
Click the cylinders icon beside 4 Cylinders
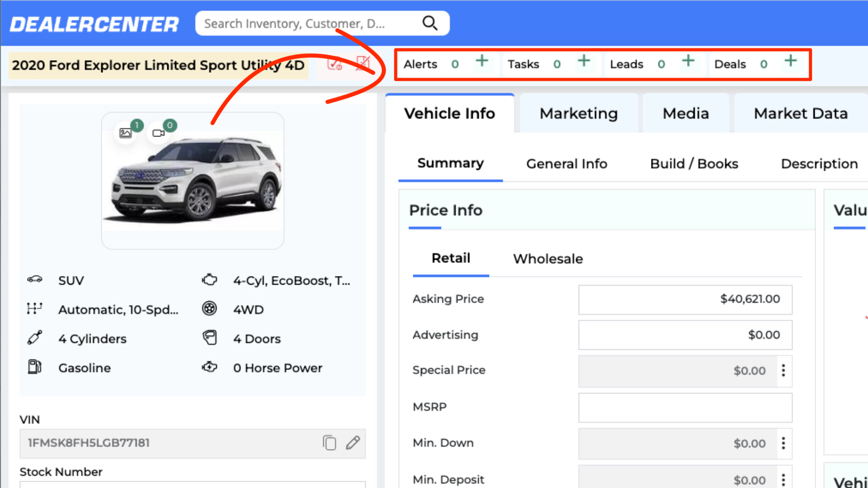click(x=35, y=338)
